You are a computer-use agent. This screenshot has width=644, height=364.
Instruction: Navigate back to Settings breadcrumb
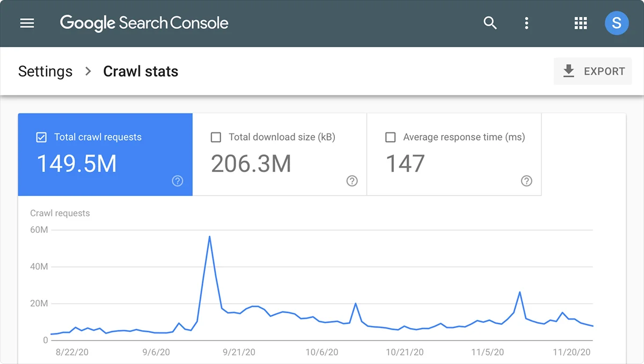[x=45, y=71]
